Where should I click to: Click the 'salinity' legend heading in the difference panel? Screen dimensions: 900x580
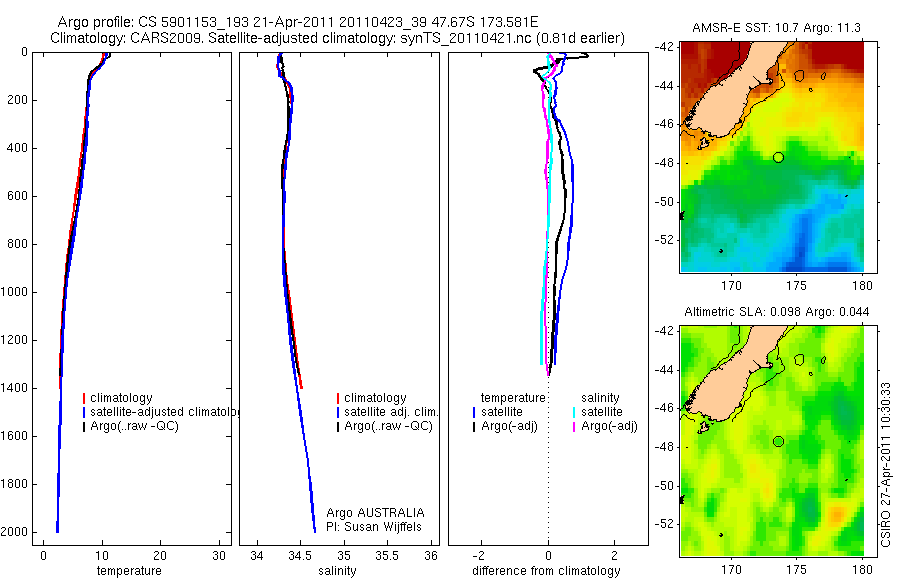pyautogui.click(x=600, y=398)
